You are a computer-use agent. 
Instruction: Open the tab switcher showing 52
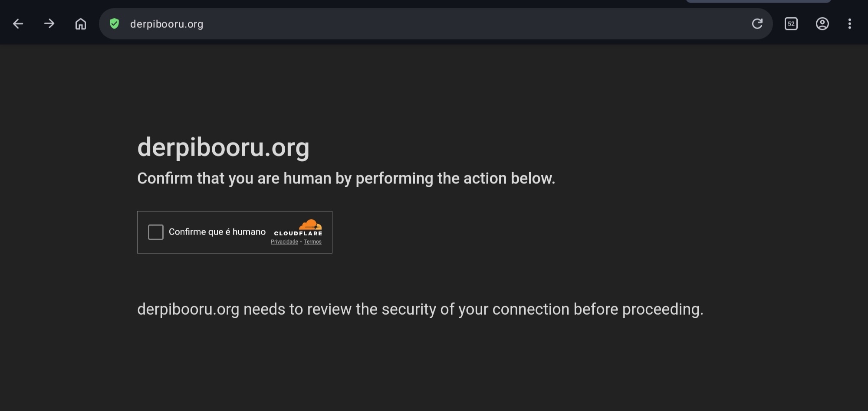[791, 24]
